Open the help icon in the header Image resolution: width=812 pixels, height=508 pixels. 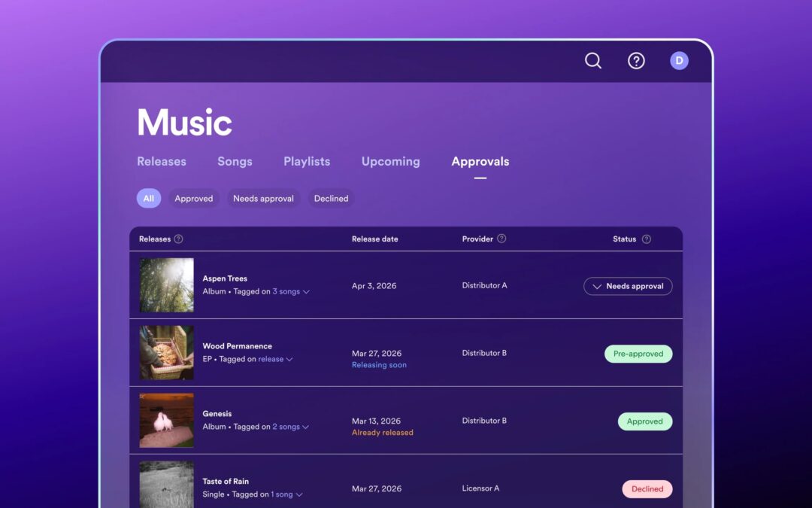[x=636, y=61]
